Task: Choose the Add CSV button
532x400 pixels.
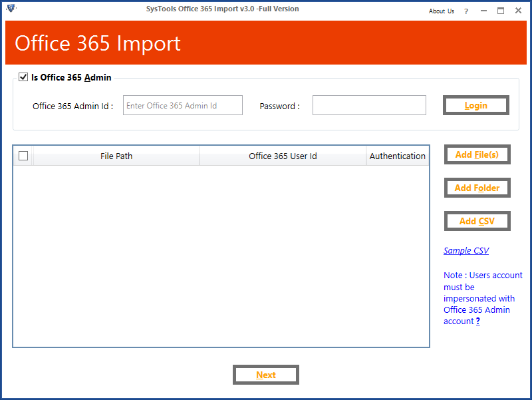Action: (477, 221)
